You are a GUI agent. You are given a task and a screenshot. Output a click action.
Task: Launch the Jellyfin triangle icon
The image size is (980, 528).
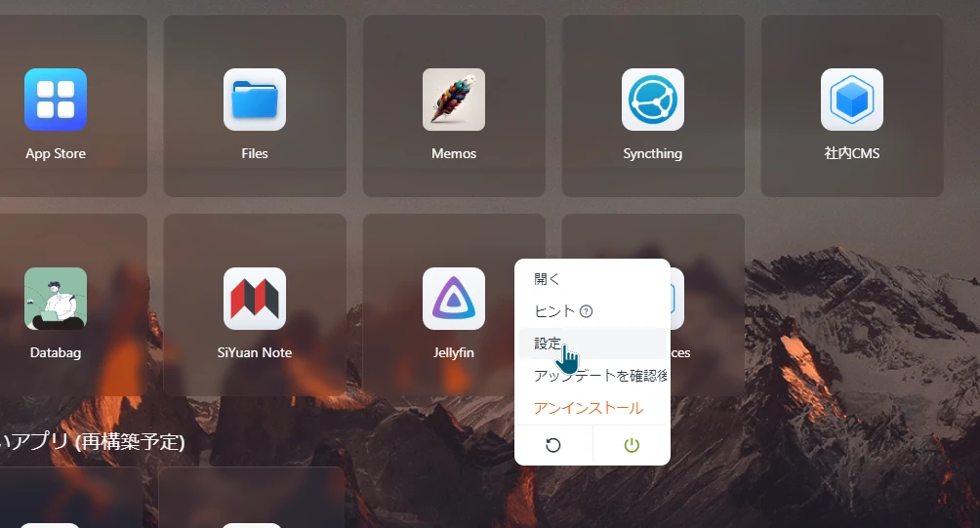pyautogui.click(x=454, y=299)
